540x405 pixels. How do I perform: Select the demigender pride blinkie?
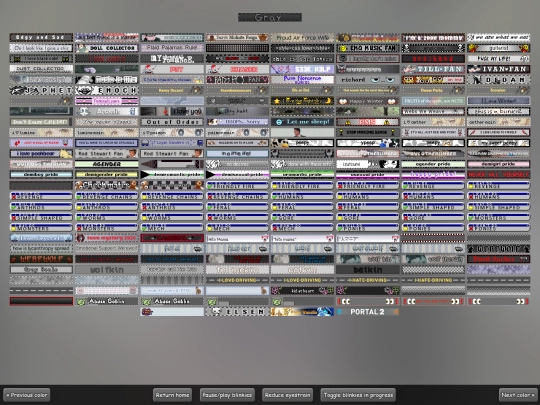click(106, 175)
